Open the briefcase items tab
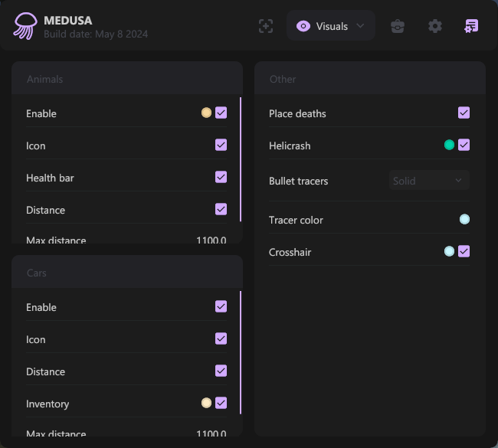 (x=398, y=26)
